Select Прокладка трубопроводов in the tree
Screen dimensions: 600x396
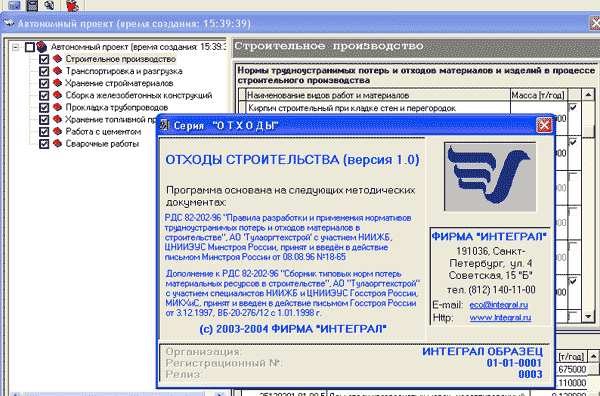pyautogui.click(x=117, y=108)
